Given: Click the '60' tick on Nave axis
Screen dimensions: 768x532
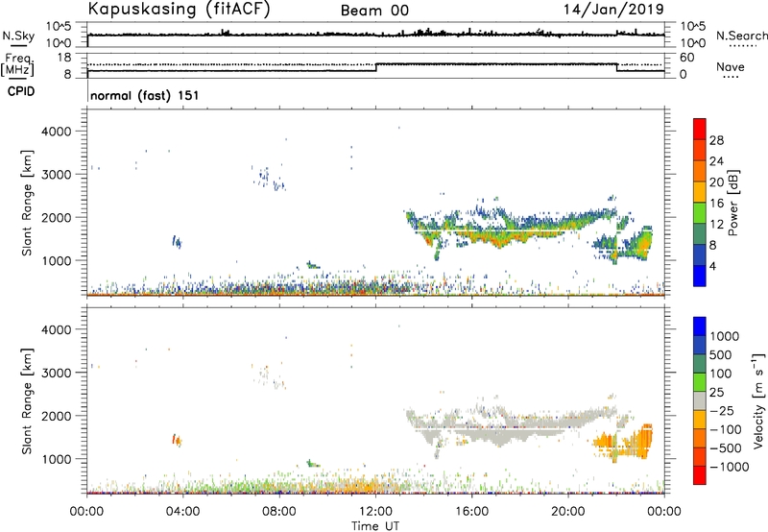Looking at the screenshot, I should (686, 58).
